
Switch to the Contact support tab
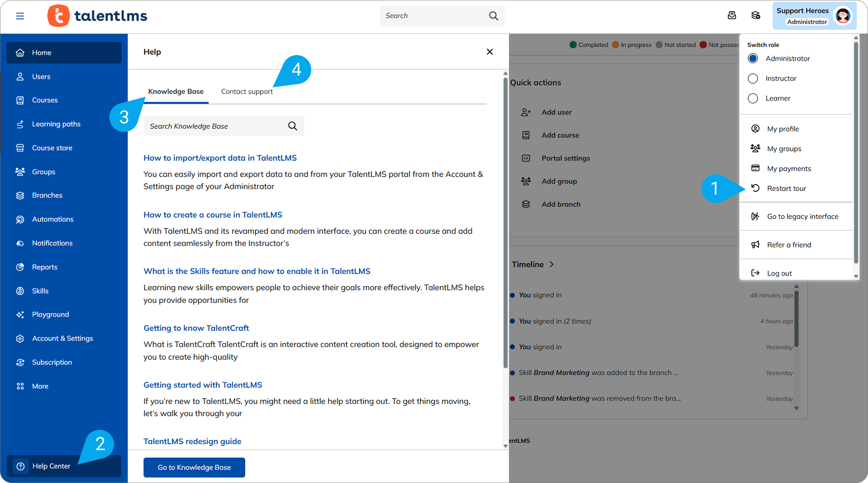247,92
